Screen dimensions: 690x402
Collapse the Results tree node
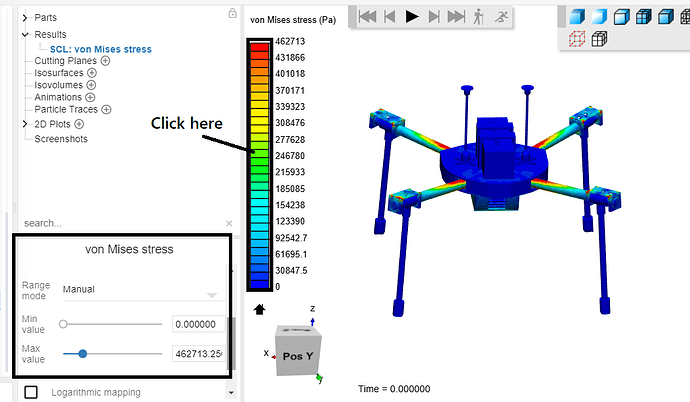tap(25, 34)
